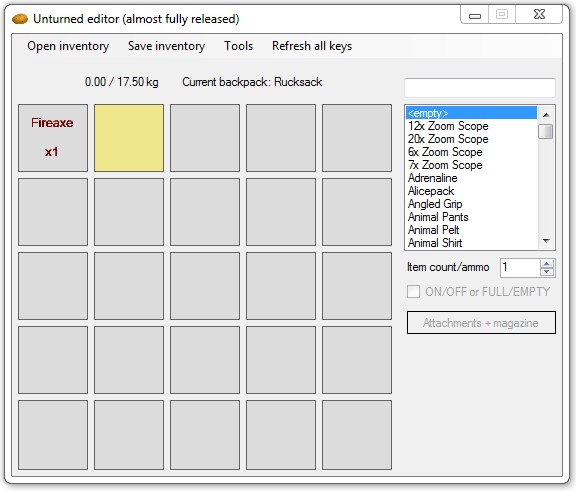Viewport: 576px width, 491px height.
Task: Select the yellow highlighted inventory slot
Action: [129, 138]
